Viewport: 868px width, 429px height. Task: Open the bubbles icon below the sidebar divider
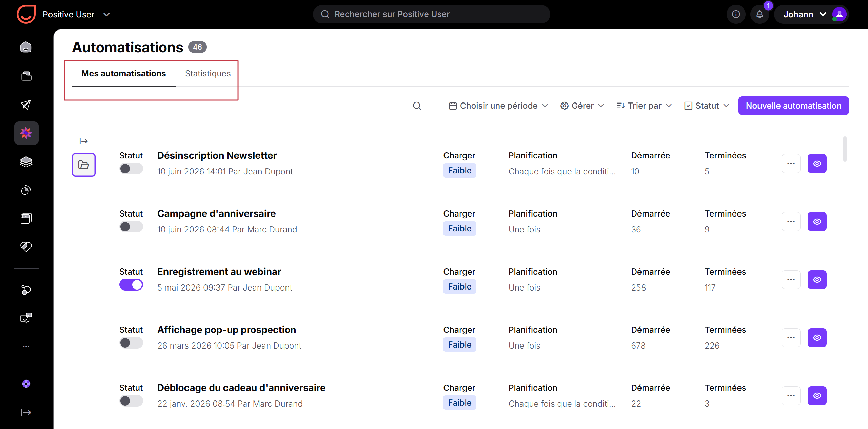[x=26, y=290]
